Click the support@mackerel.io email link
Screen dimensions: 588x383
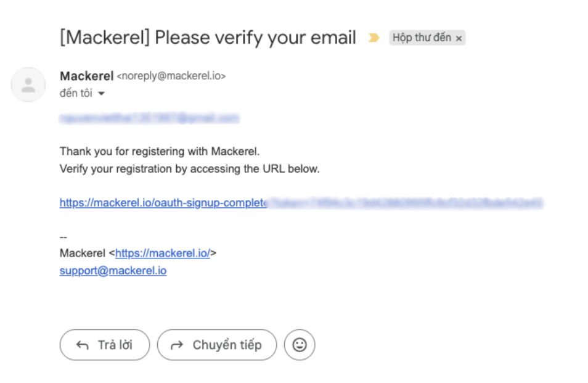(x=113, y=271)
